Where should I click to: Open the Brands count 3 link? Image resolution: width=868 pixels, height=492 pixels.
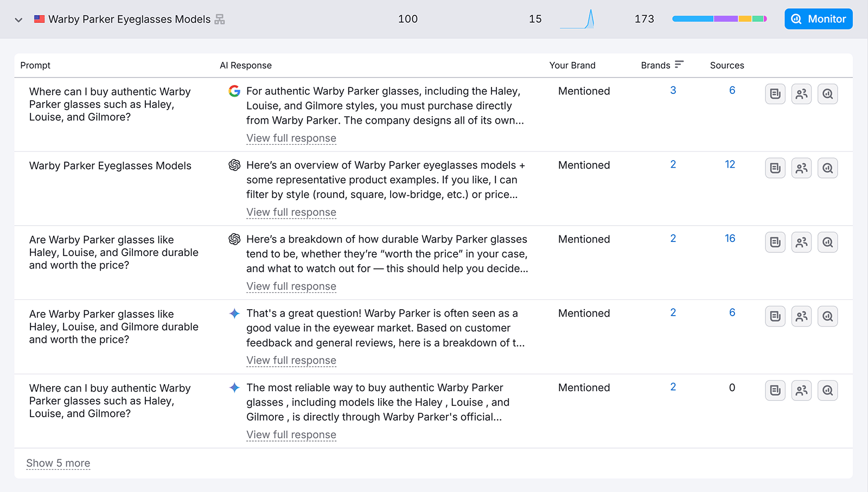click(673, 91)
